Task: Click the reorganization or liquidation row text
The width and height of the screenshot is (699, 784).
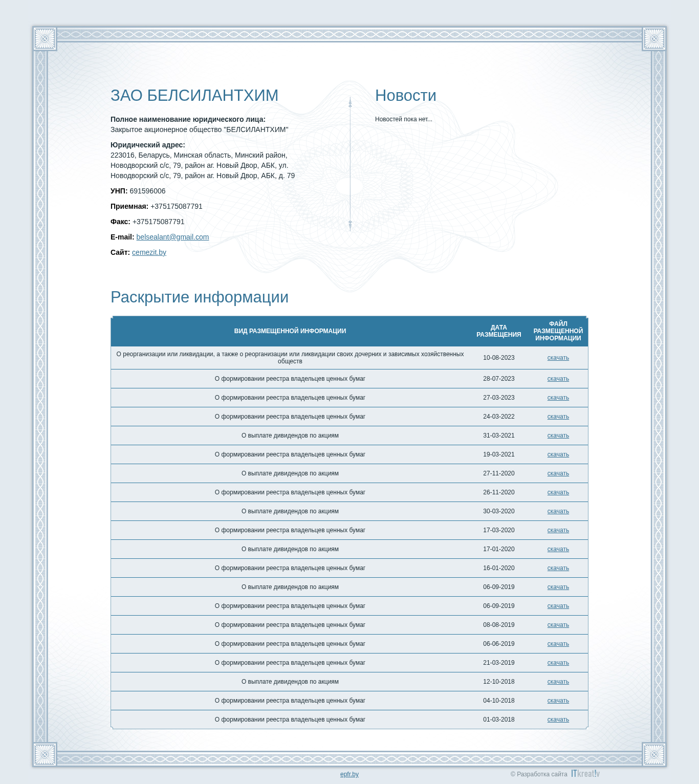Action: click(290, 358)
